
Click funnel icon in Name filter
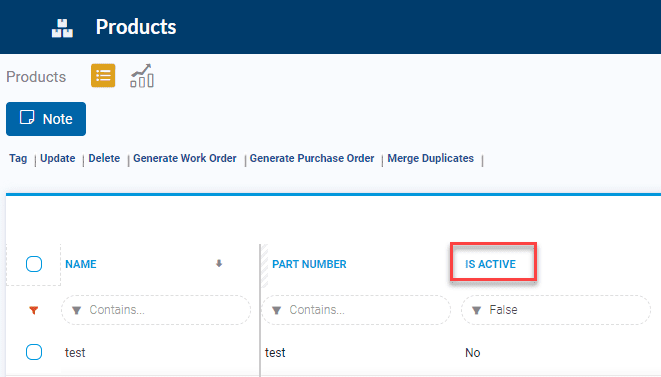tap(76, 310)
